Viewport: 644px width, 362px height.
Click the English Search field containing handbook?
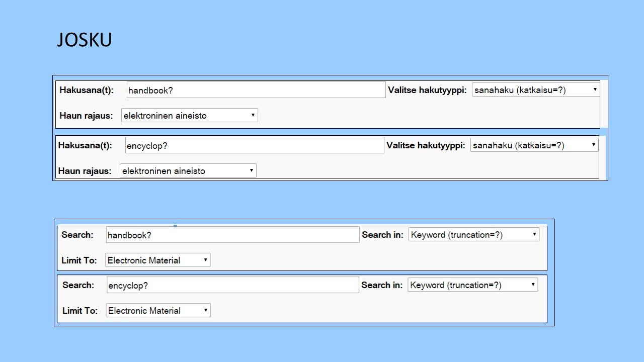click(233, 235)
